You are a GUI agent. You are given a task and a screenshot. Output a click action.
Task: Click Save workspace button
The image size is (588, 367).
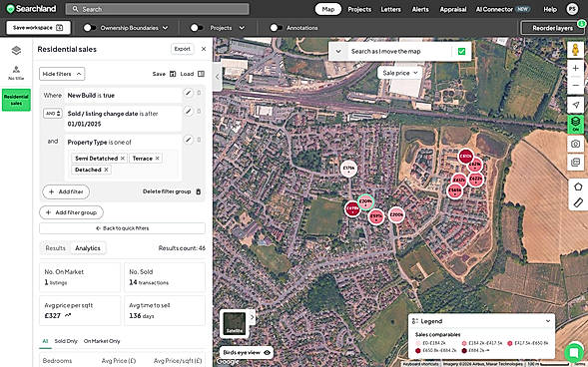[x=38, y=28]
